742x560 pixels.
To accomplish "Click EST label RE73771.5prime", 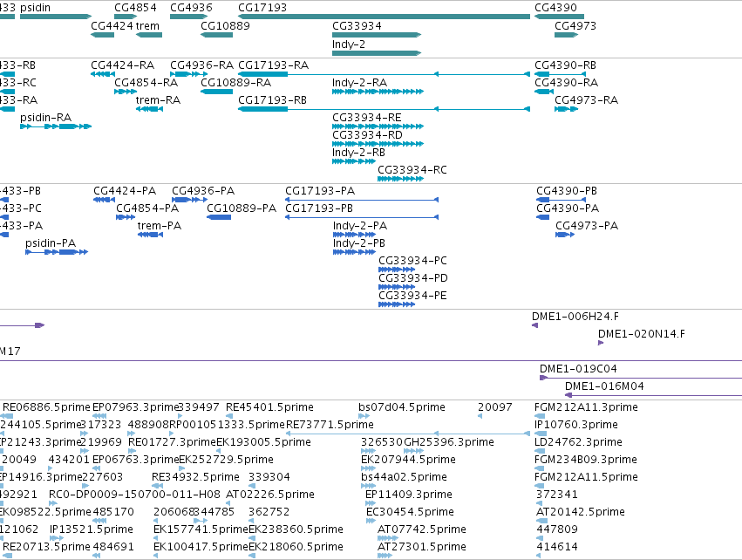I will click(x=330, y=425).
